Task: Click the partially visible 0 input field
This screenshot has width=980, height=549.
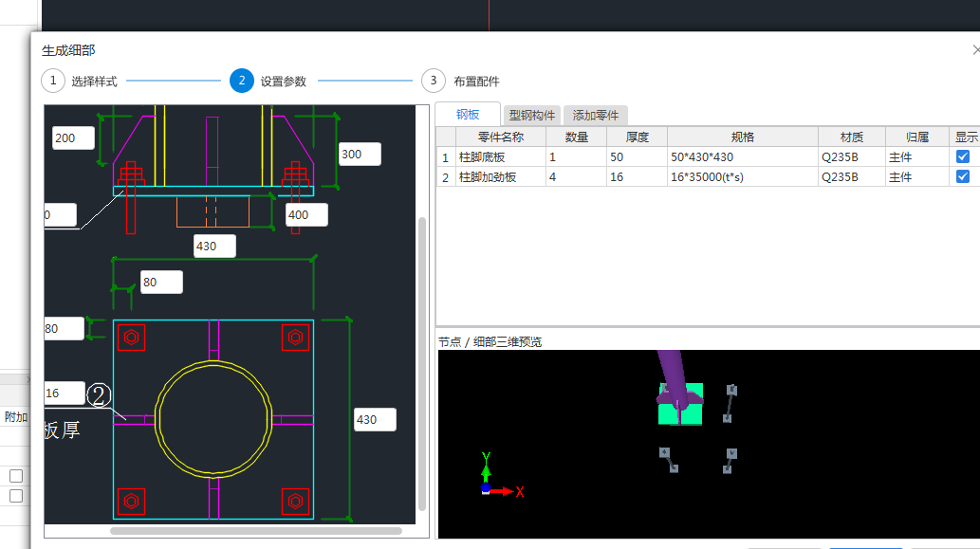Action: 60,215
